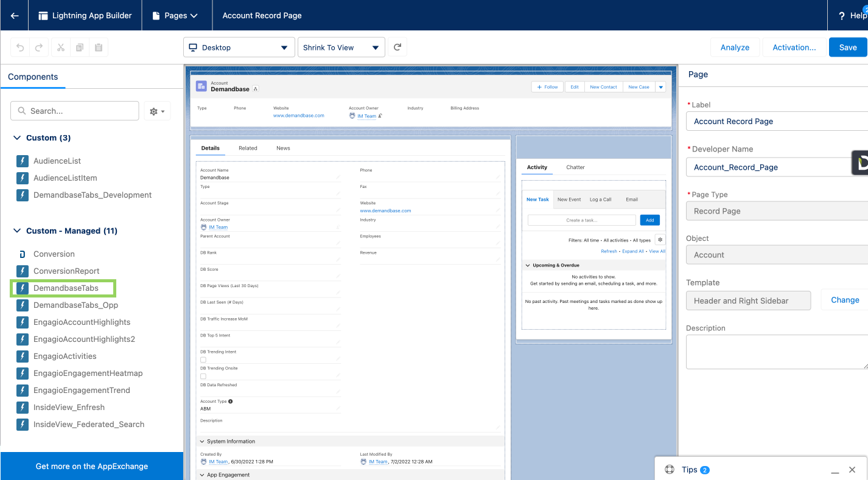Click Change template button
The image size is (868, 480).
coord(845,300)
